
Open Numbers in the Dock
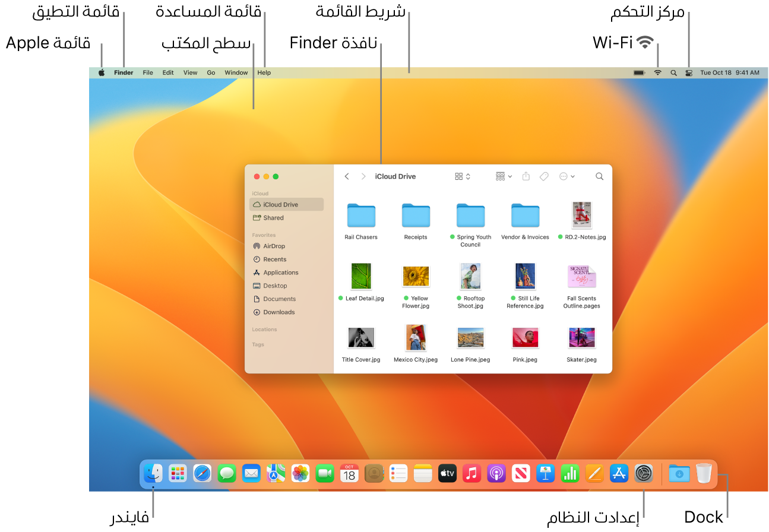(570, 473)
